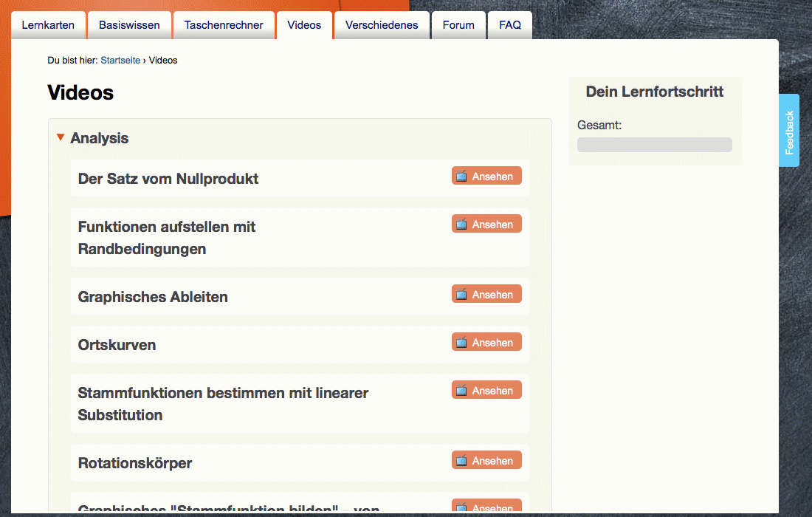Click the Gesamt progress bar
812x517 pixels.
(655, 145)
